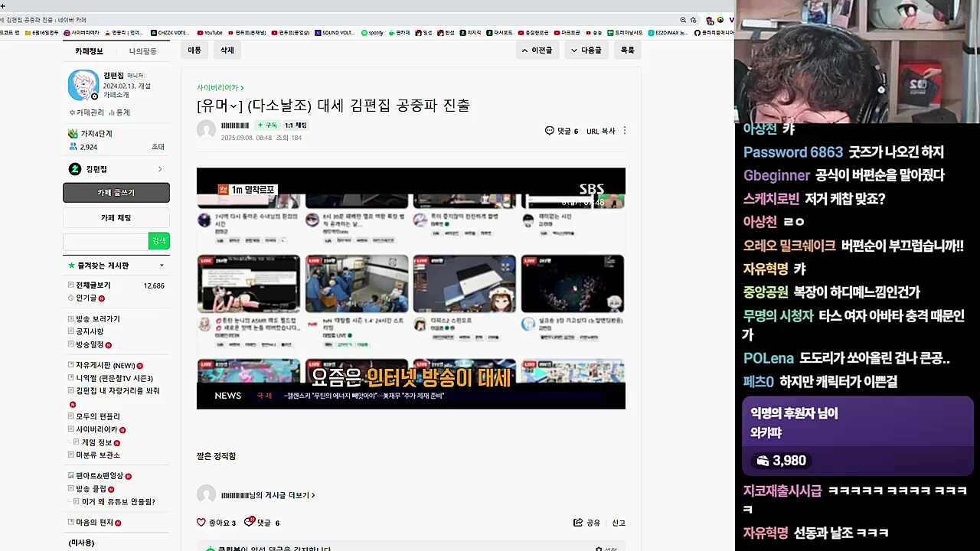Open 1:1 채팅 with author
980x551 pixels.
pyautogui.click(x=296, y=126)
